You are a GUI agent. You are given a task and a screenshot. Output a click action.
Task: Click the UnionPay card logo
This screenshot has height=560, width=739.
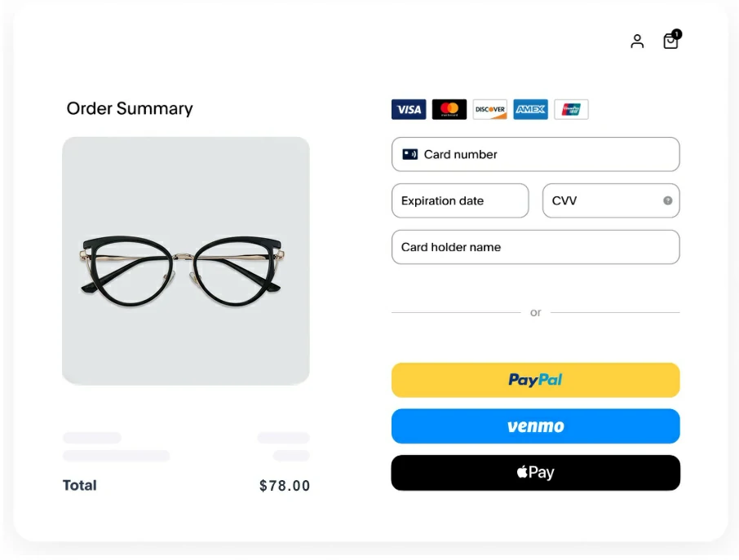tap(571, 109)
